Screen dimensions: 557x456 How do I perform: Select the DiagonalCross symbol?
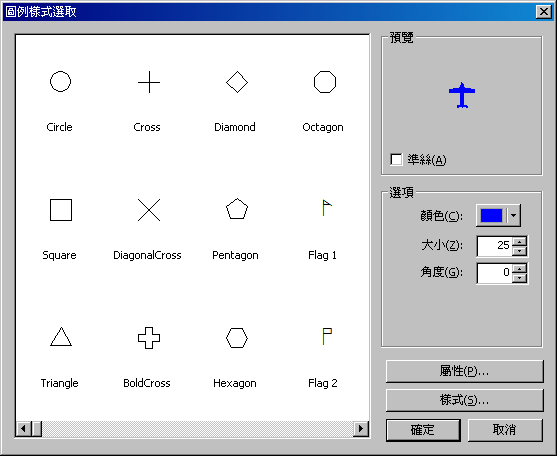(x=149, y=210)
